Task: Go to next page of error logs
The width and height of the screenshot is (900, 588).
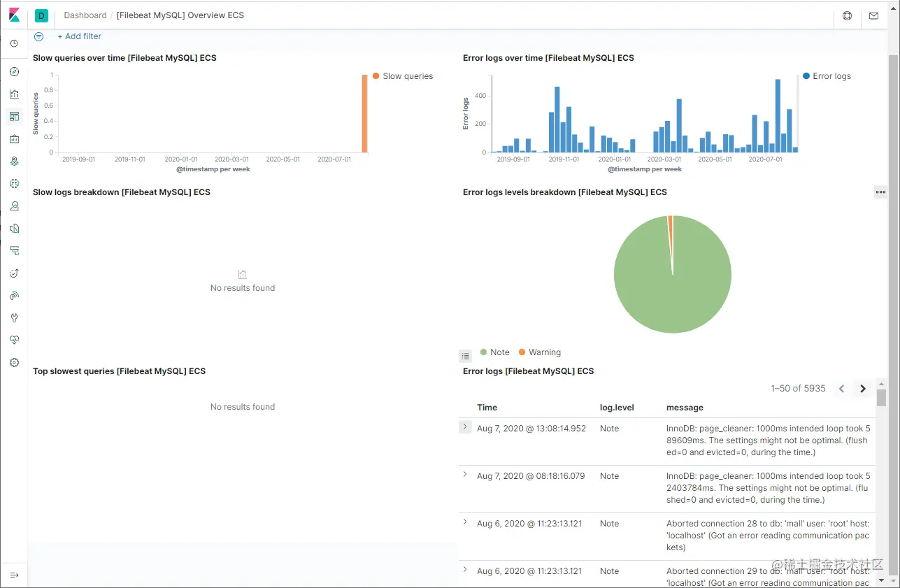Action: (x=863, y=389)
